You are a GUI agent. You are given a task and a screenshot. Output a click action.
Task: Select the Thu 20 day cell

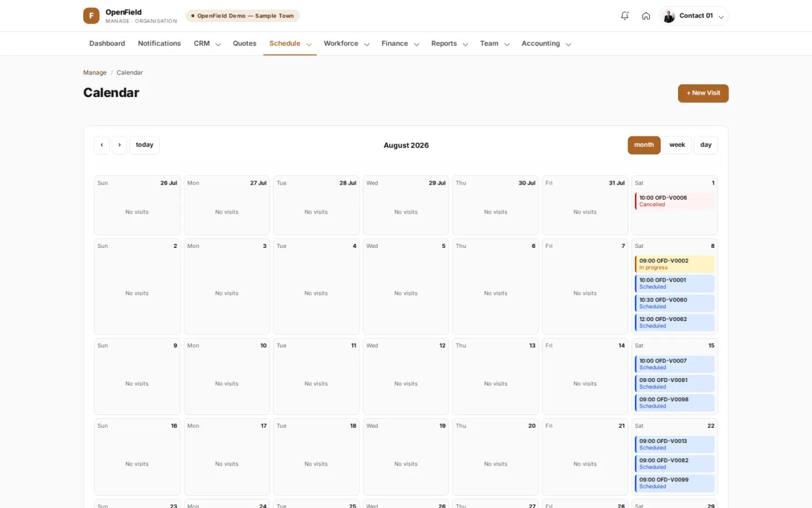click(x=495, y=457)
